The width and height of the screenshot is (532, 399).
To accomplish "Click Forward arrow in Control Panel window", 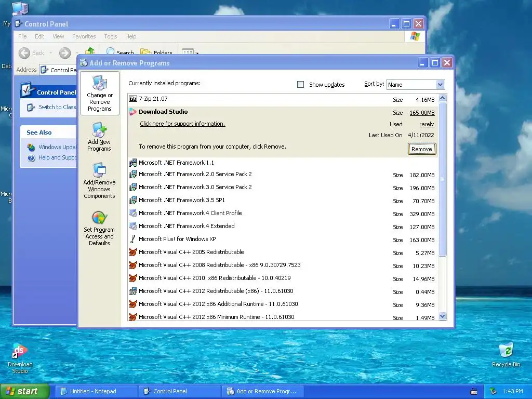I will tap(65, 53).
